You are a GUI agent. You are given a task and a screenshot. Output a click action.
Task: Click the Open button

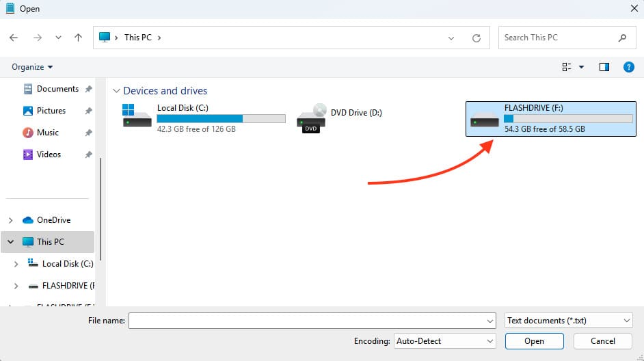(534, 341)
